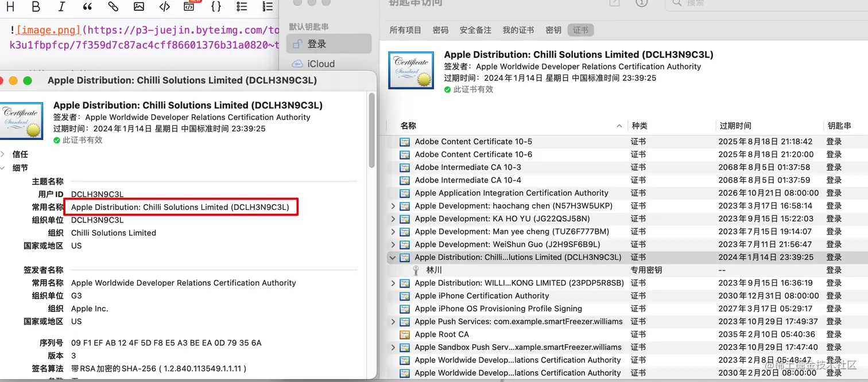Viewport: 868px width, 382px height.
Task: Click the certificate detail window's vertical scrollbar
Action: [x=371, y=131]
